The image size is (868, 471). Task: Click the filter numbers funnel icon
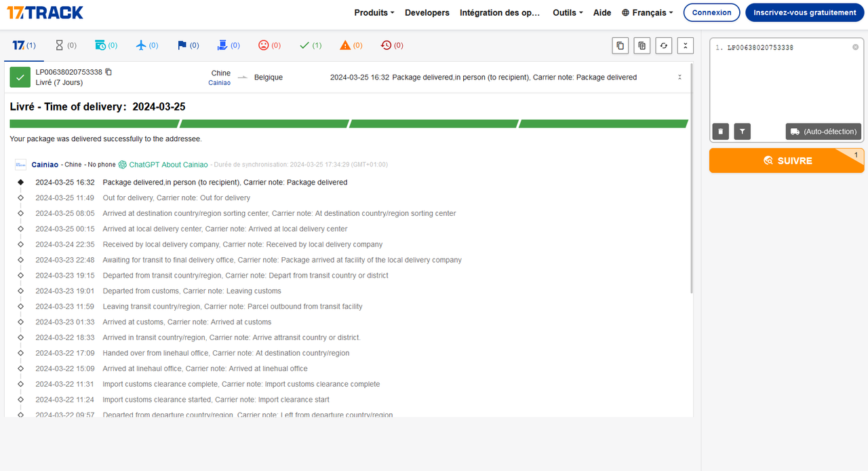click(x=743, y=132)
